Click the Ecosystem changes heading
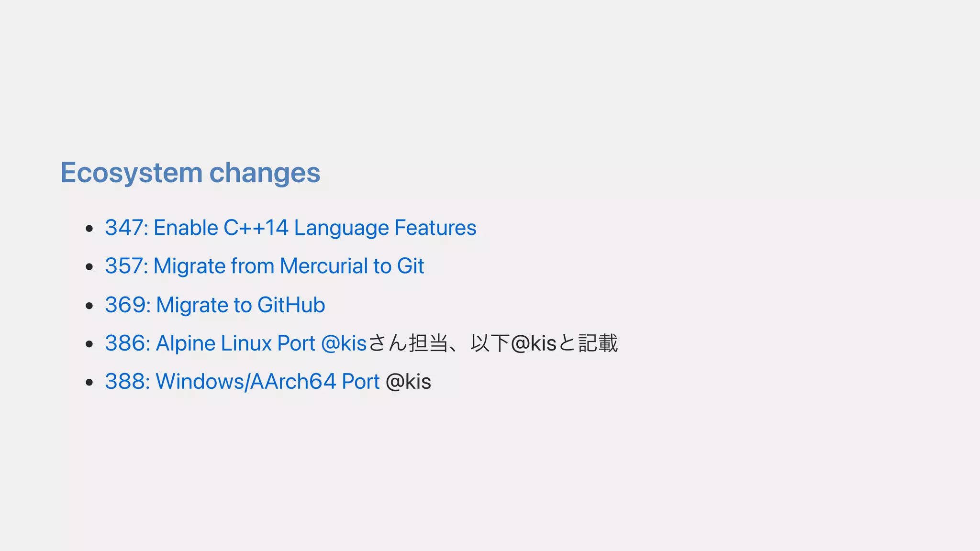This screenshot has height=551, width=980. [x=190, y=173]
